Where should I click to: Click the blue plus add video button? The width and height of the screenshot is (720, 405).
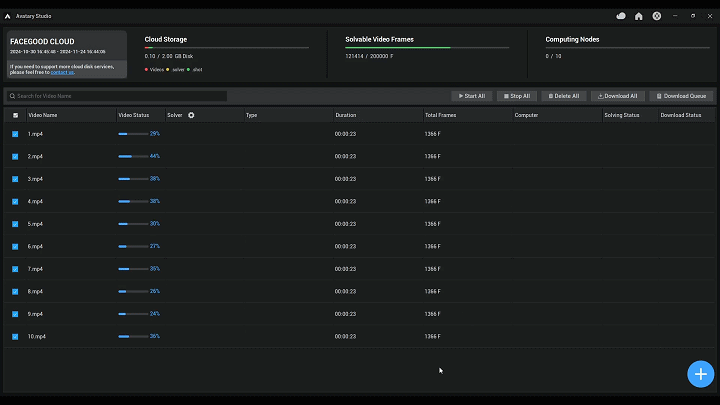coord(700,374)
